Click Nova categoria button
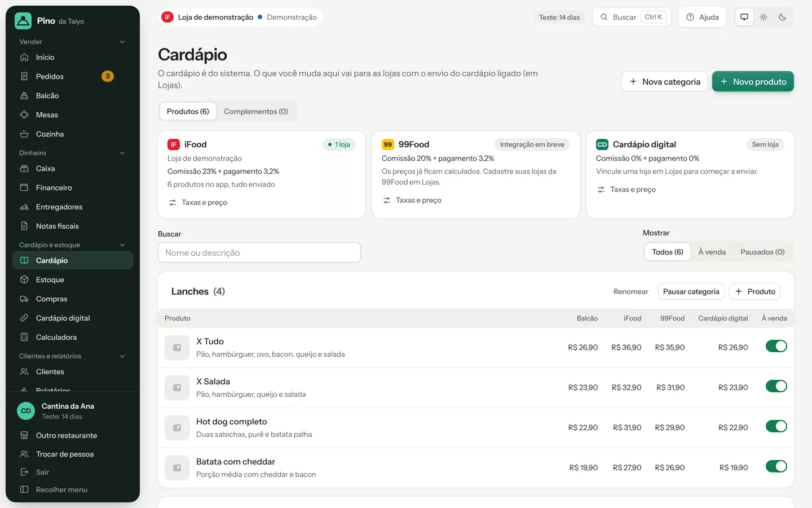This screenshot has height=508, width=812. [665, 81]
